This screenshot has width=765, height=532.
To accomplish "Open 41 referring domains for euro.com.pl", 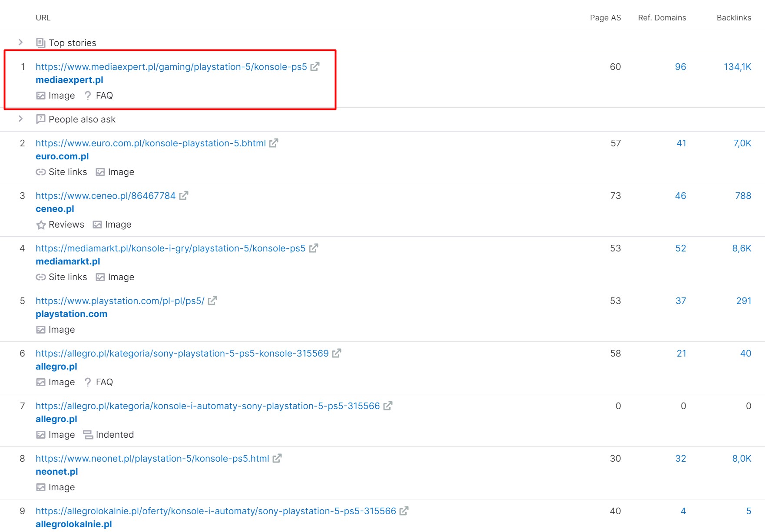I will click(681, 143).
